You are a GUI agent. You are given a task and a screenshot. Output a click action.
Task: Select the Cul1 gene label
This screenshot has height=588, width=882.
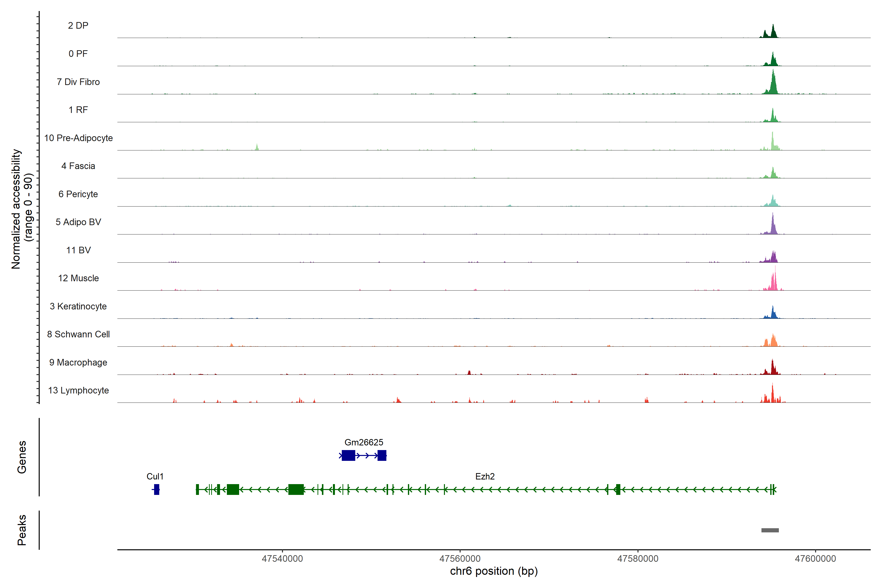[x=155, y=476]
